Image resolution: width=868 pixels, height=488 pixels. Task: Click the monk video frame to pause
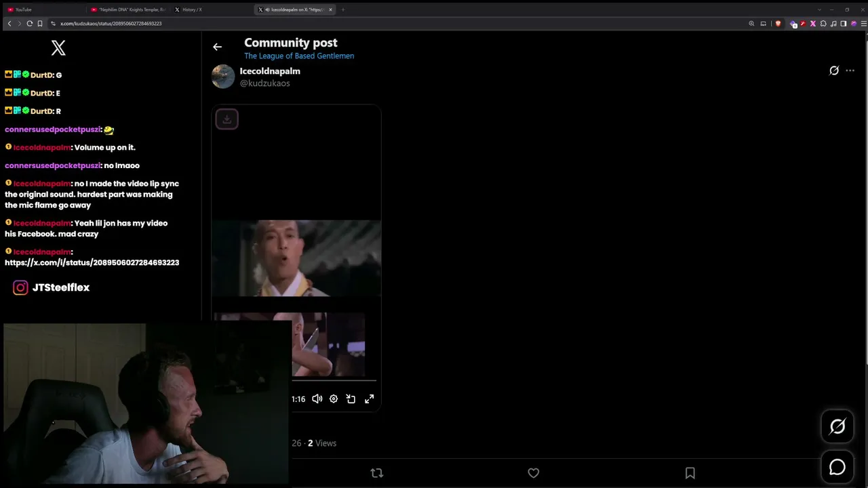pos(296,258)
